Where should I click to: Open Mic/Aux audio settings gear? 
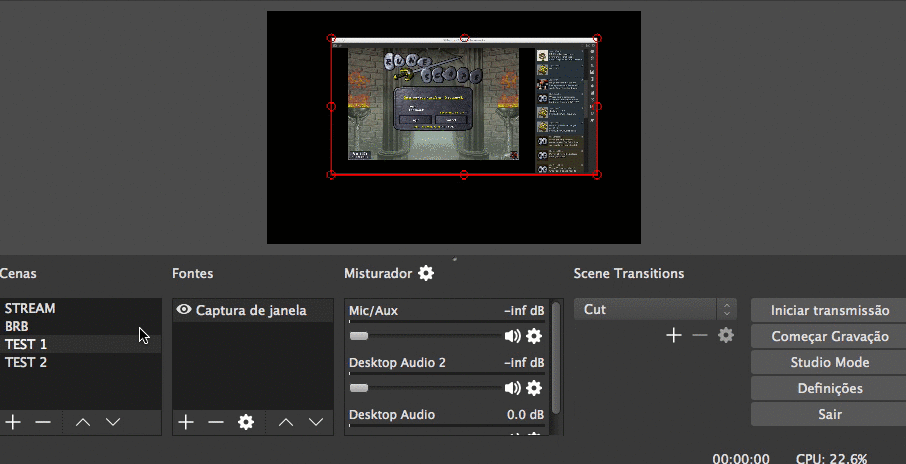coord(534,336)
